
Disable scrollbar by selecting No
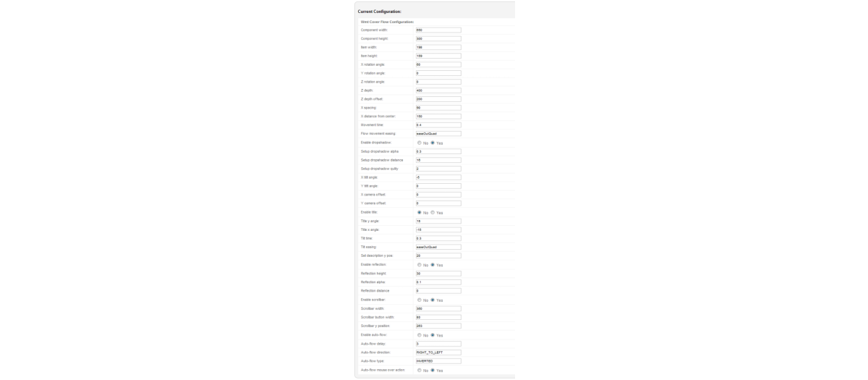(419, 300)
